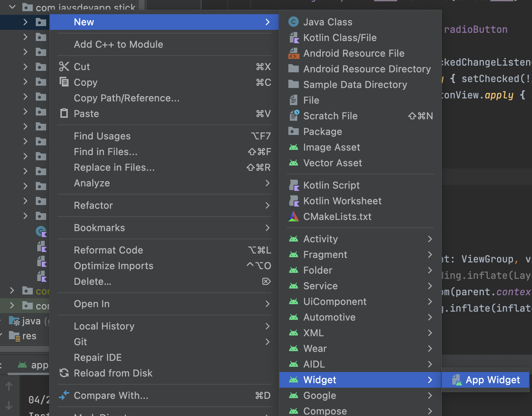The height and width of the screenshot is (416, 532).
Task: Click the Image Asset android icon
Action: tap(294, 147)
